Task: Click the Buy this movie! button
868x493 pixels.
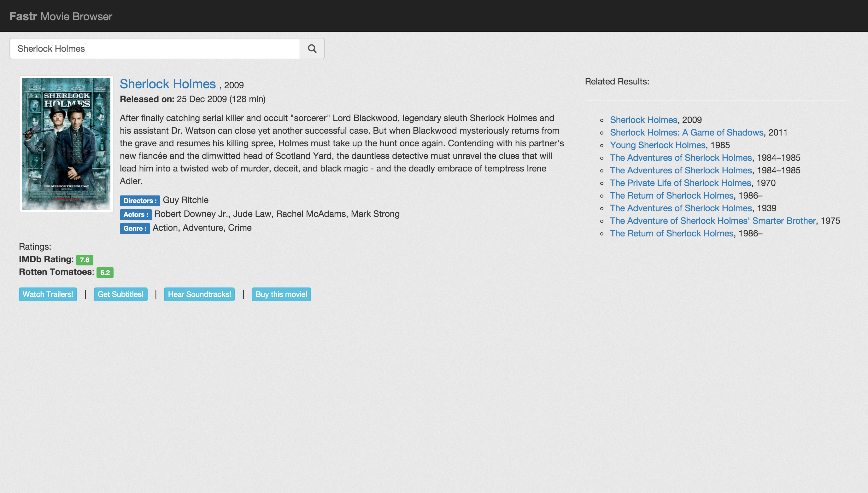Action: (281, 294)
